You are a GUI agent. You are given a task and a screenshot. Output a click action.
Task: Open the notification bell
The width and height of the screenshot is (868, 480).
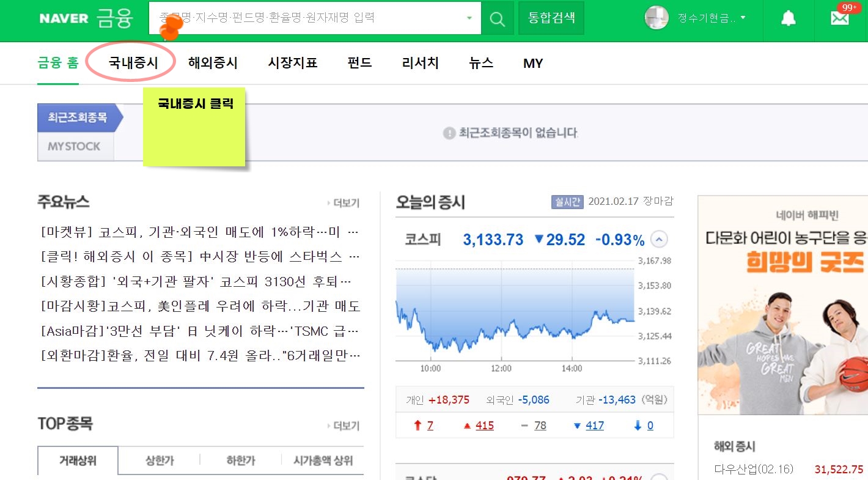(x=789, y=18)
